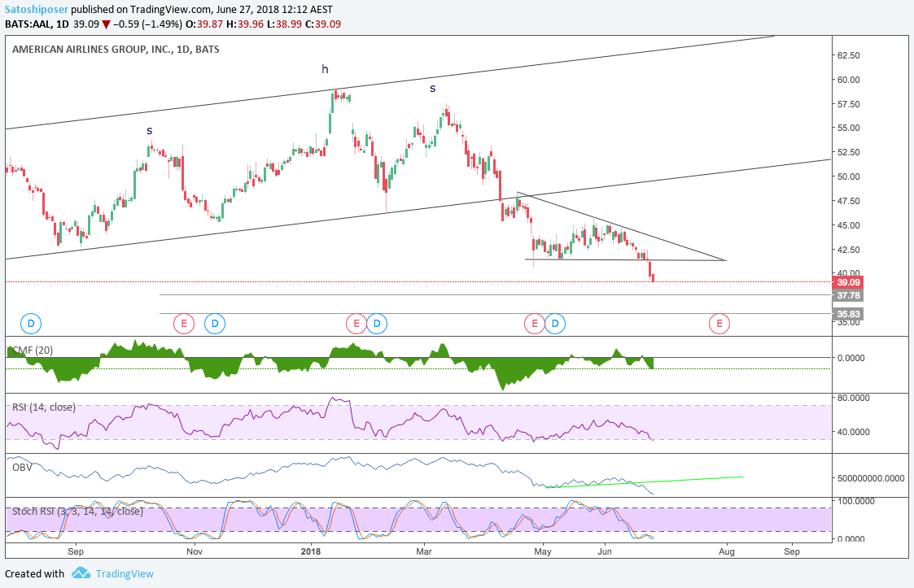Click the gray 35.83 price level label
Viewport: 914px width, 588px height.
[x=848, y=314]
